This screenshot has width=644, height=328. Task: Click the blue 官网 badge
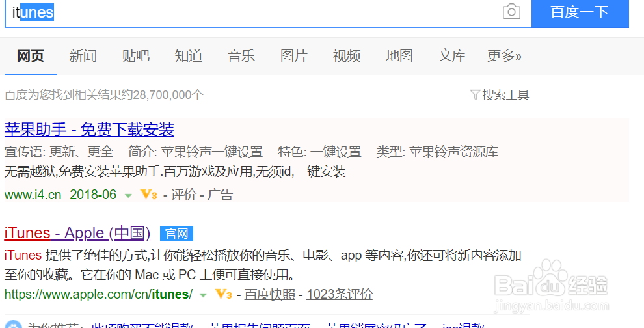pos(176,234)
